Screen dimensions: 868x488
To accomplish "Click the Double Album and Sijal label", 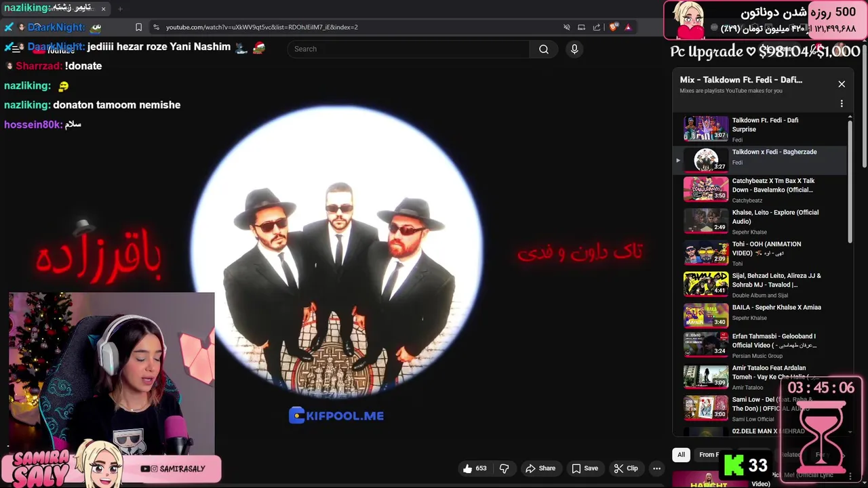I will 760,296.
